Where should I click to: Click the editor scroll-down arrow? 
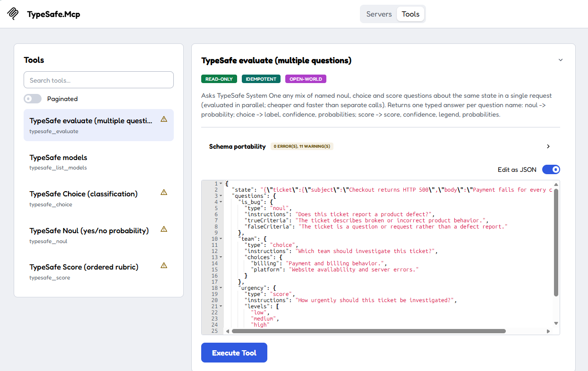point(556,323)
